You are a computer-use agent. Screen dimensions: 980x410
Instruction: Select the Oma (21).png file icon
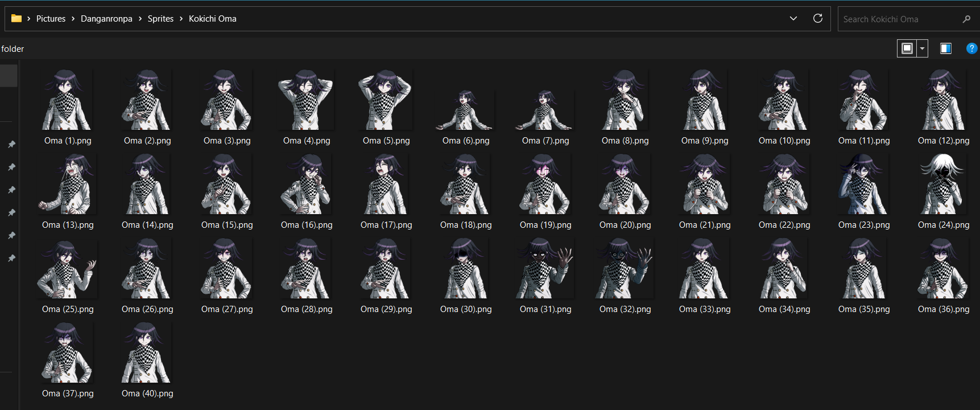click(x=704, y=184)
